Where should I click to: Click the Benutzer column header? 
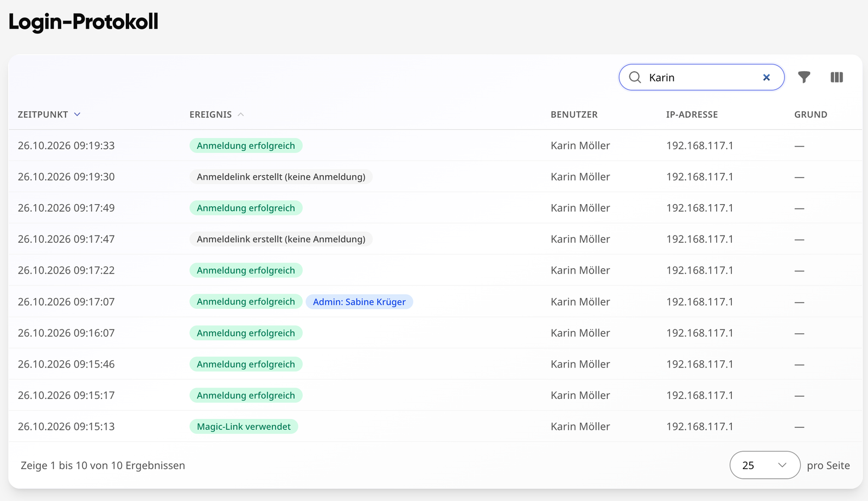pos(574,115)
